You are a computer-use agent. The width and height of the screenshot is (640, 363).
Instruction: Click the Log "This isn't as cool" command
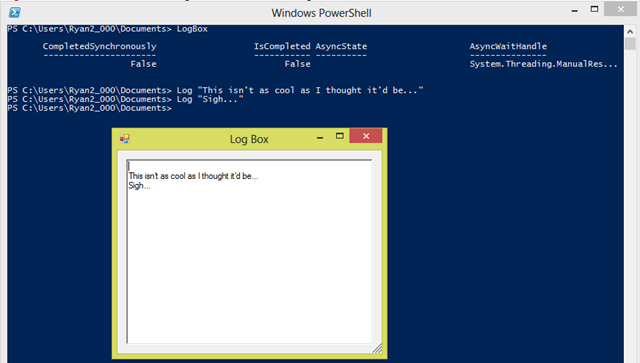300,90
